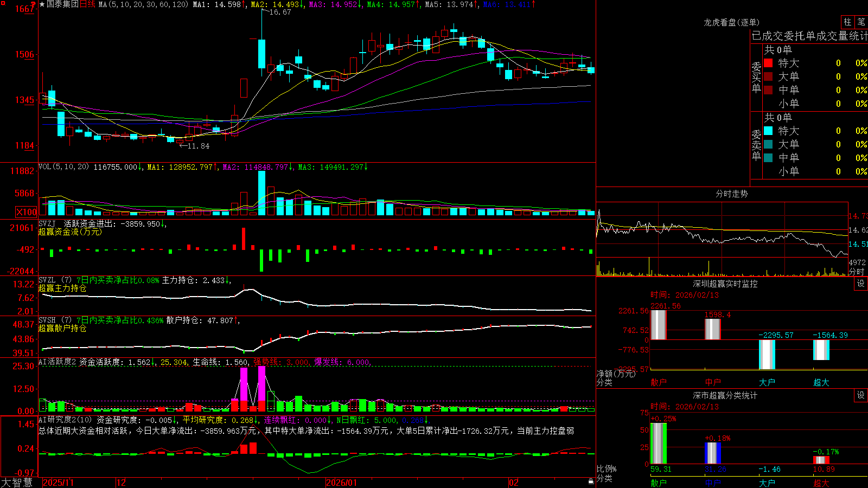Open 设 settings for 深圳超赢实时监控
The image size is (868, 488).
(861, 284)
